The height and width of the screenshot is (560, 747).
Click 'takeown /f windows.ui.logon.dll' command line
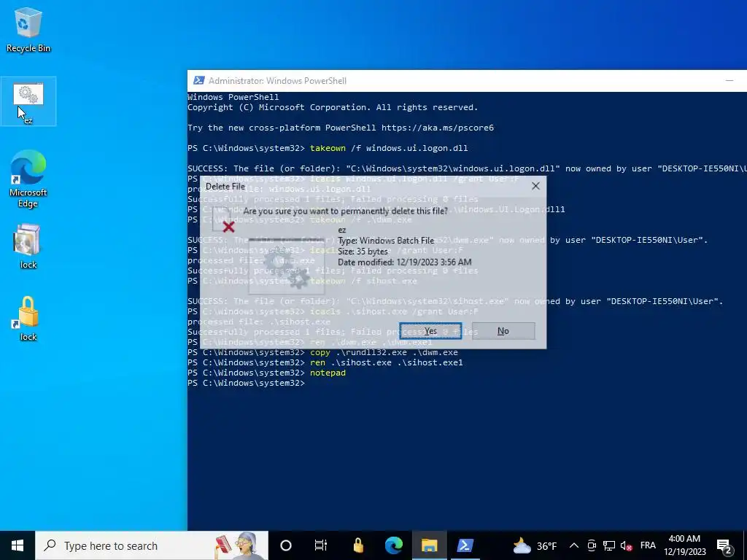tap(389, 148)
